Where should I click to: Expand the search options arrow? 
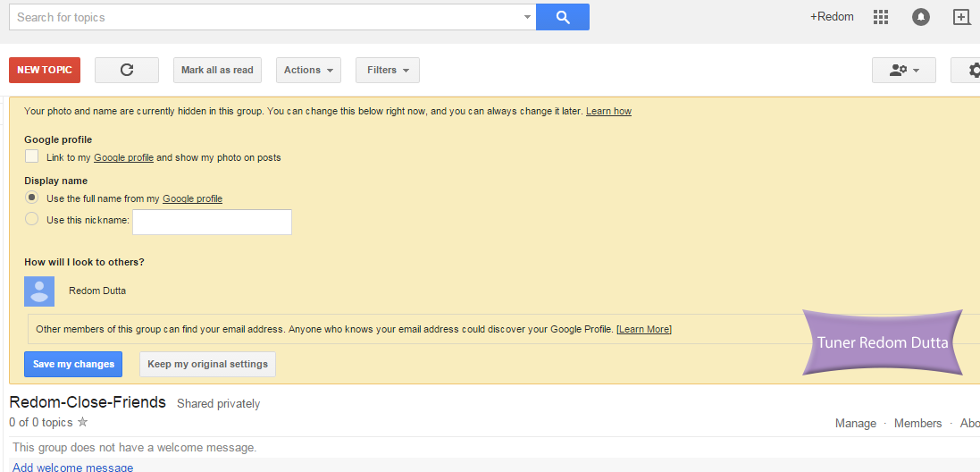click(x=527, y=17)
